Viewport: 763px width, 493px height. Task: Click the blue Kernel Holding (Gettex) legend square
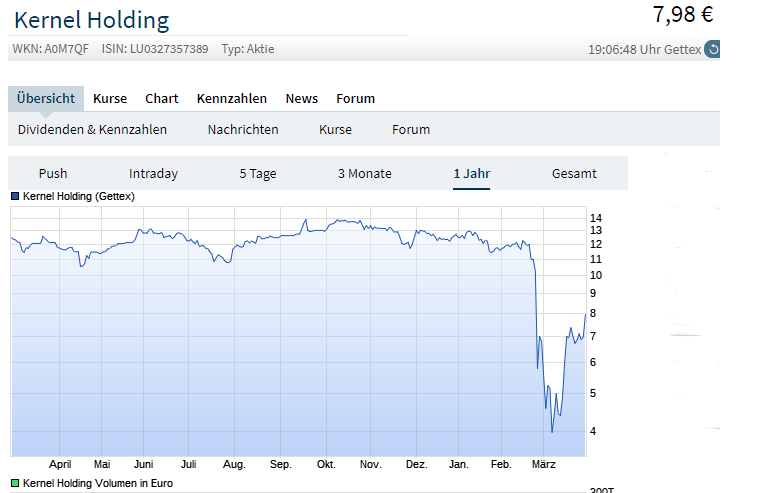click(x=15, y=197)
